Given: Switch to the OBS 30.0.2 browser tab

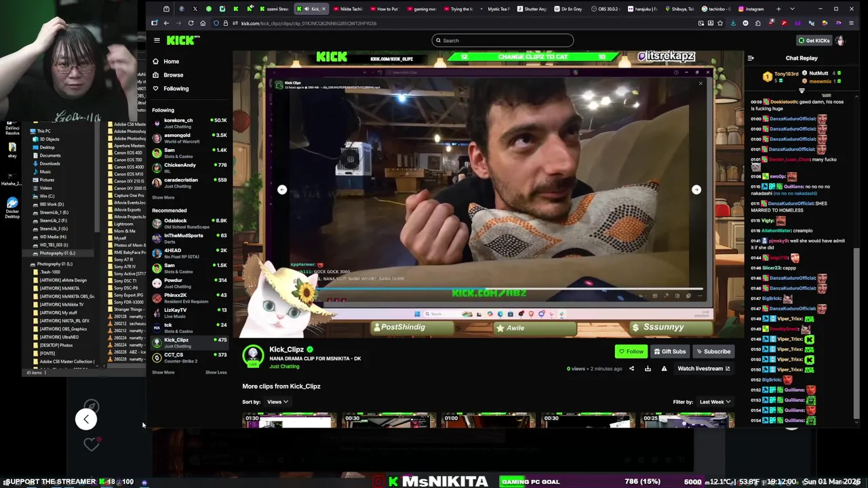Looking at the screenshot, I should (x=605, y=9).
